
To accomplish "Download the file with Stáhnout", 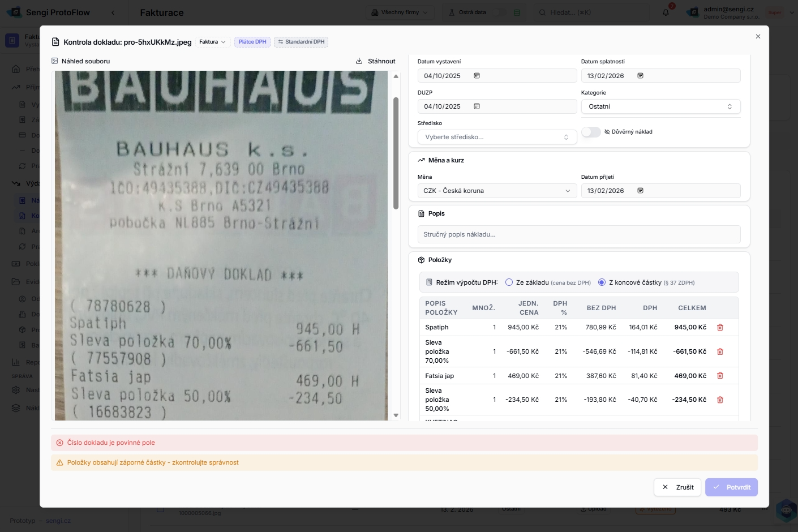I will pos(375,61).
